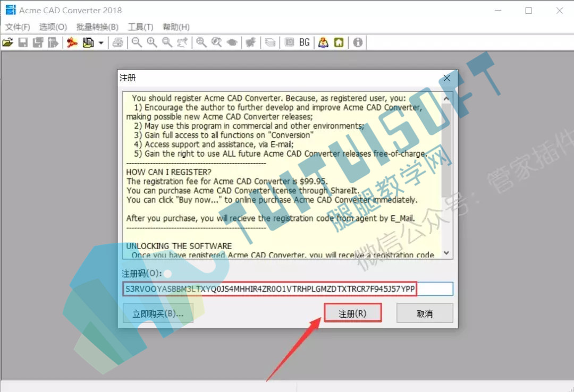Close the 注册 dialog with X
The image size is (574, 392).
click(x=446, y=78)
